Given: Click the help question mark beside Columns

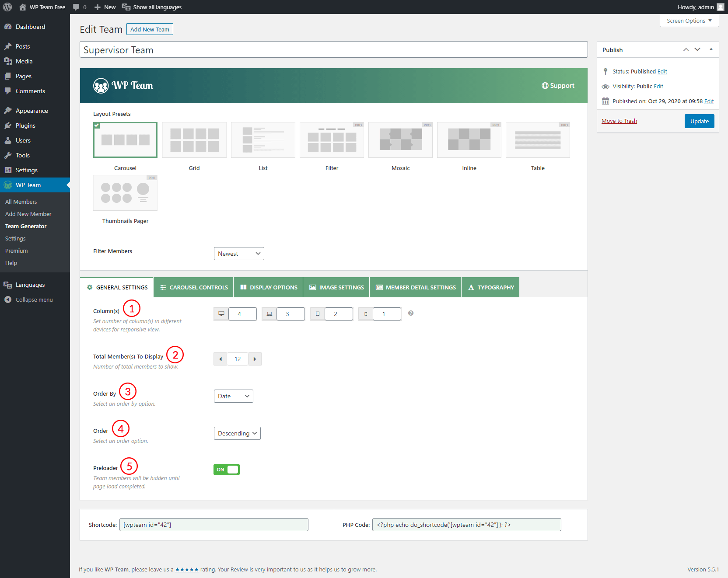Looking at the screenshot, I should [411, 313].
